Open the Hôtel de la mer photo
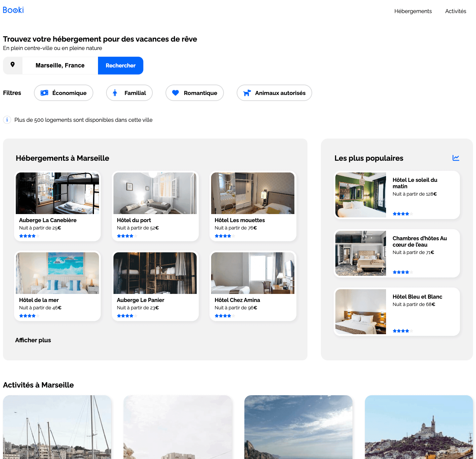 [x=57, y=273]
